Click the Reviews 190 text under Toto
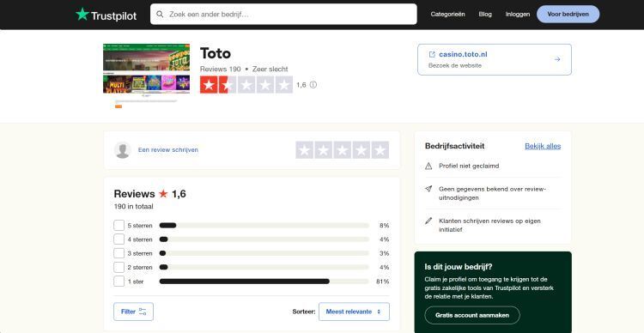Viewport: 644px width, 333px height. coord(220,69)
